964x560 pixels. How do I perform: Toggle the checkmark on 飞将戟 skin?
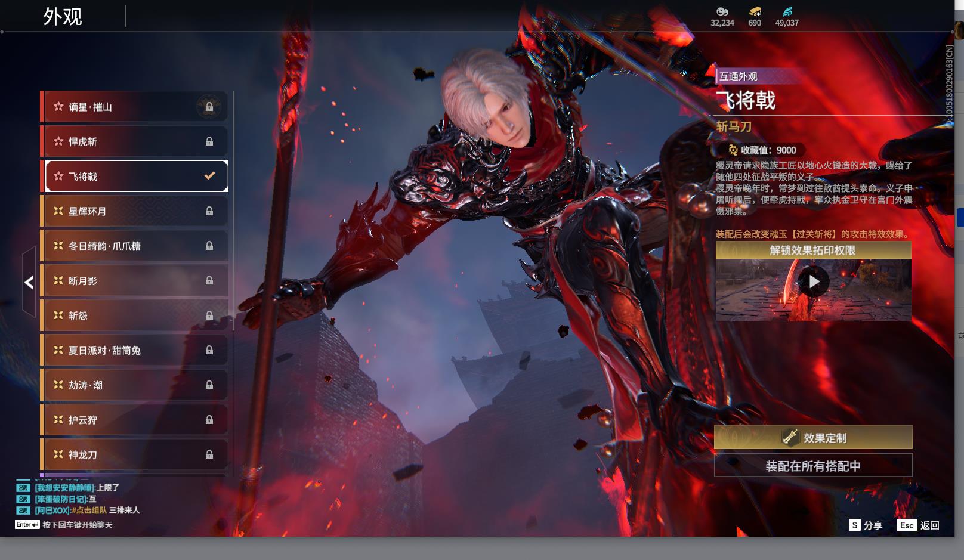coord(209,176)
